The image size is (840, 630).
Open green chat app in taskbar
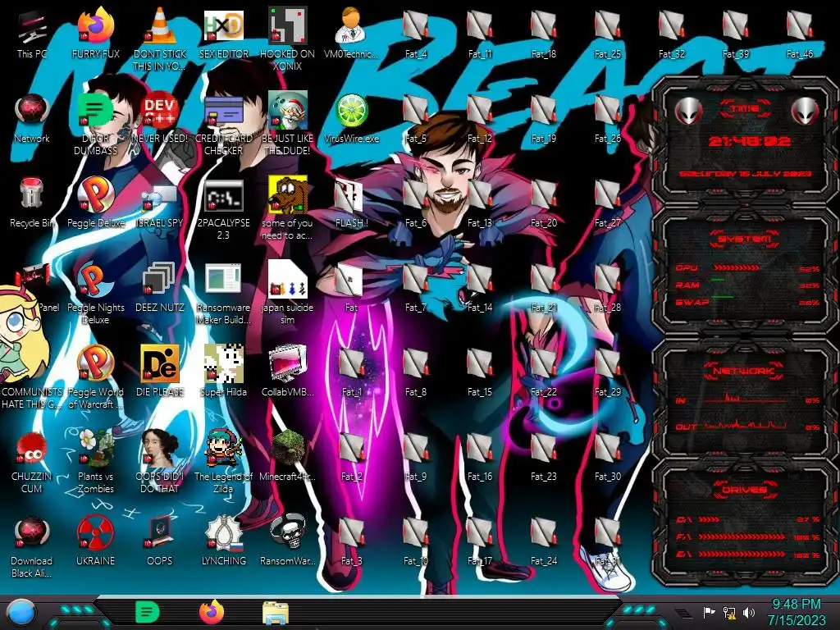(x=147, y=612)
